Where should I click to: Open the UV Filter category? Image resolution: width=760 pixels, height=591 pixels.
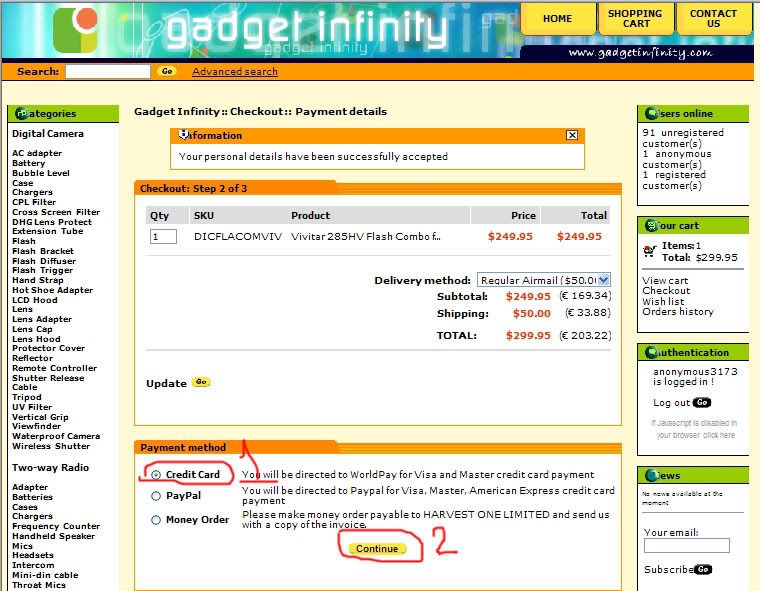tap(32, 407)
